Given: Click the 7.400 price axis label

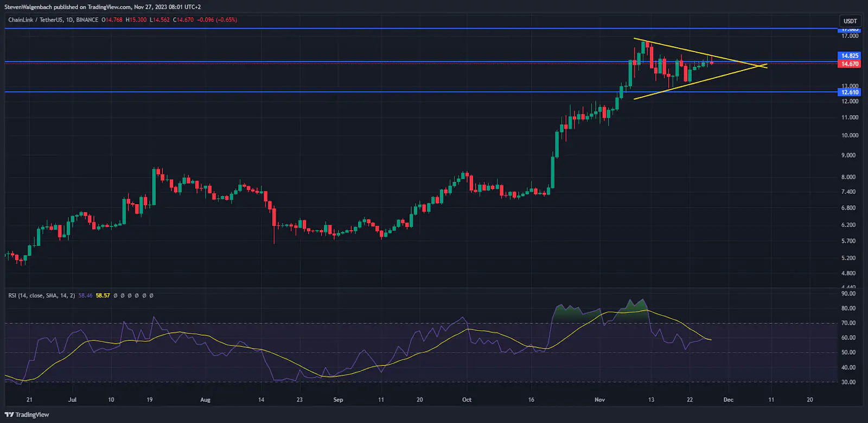Looking at the screenshot, I should (x=850, y=192).
